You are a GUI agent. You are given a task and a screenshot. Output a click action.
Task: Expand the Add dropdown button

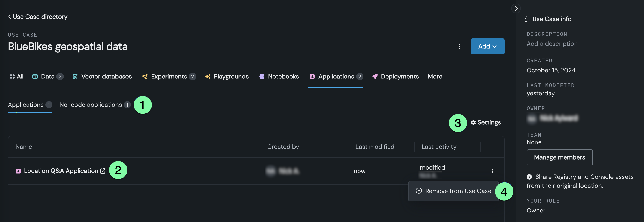(487, 46)
